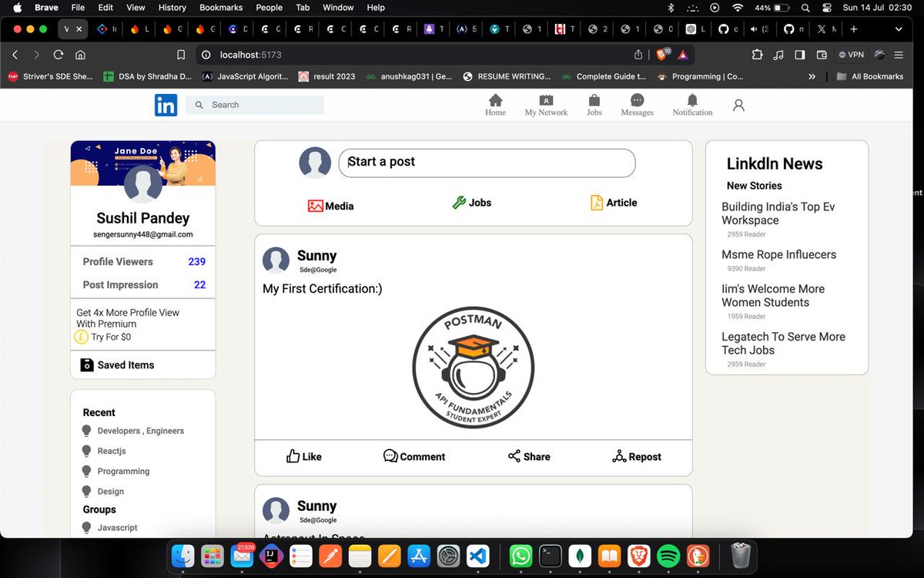Viewport: 924px width, 578px height.
Task: Like the My First Certification post
Action: point(303,456)
